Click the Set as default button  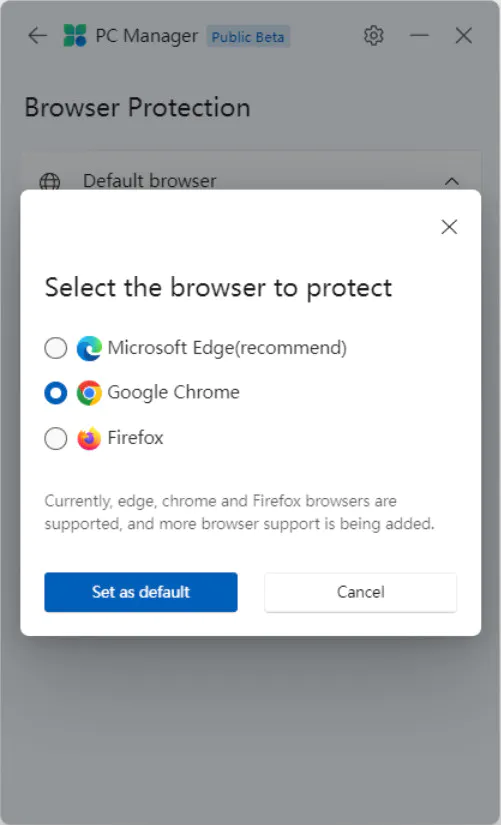point(141,592)
